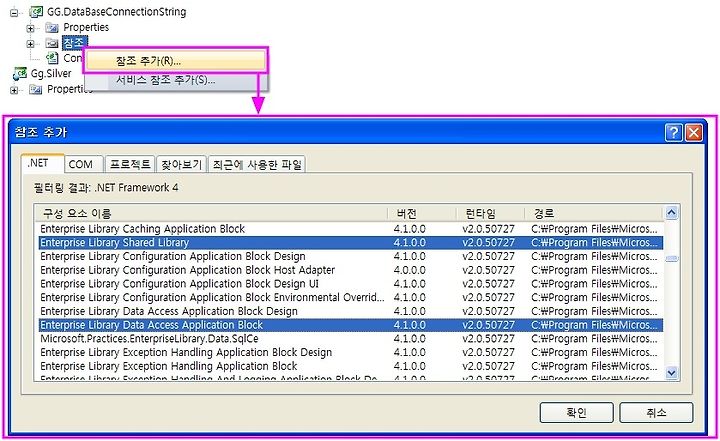The width and height of the screenshot is (720, 441).
Task: Switch to the COM tab
Action: click(x=83, y=164)
